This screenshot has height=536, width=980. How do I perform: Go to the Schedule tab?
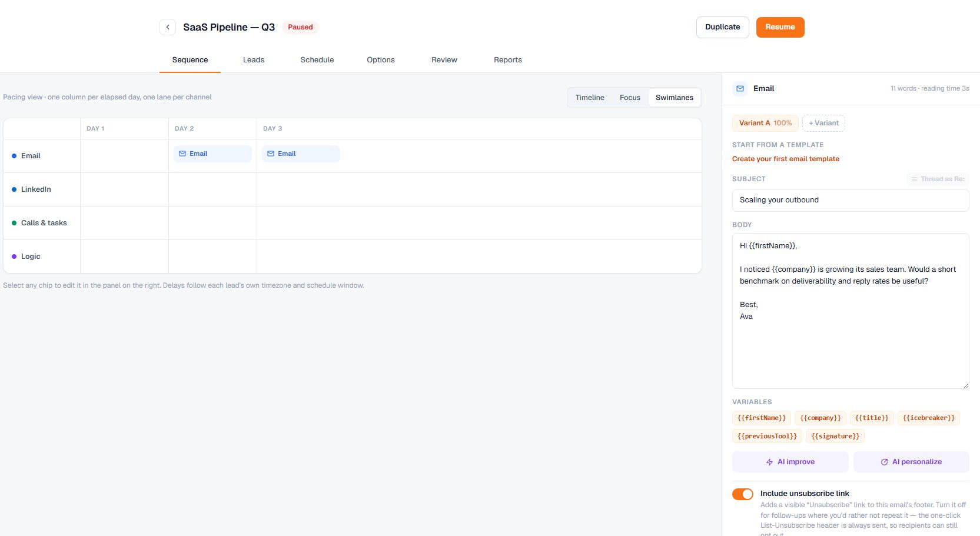point(317,60)
